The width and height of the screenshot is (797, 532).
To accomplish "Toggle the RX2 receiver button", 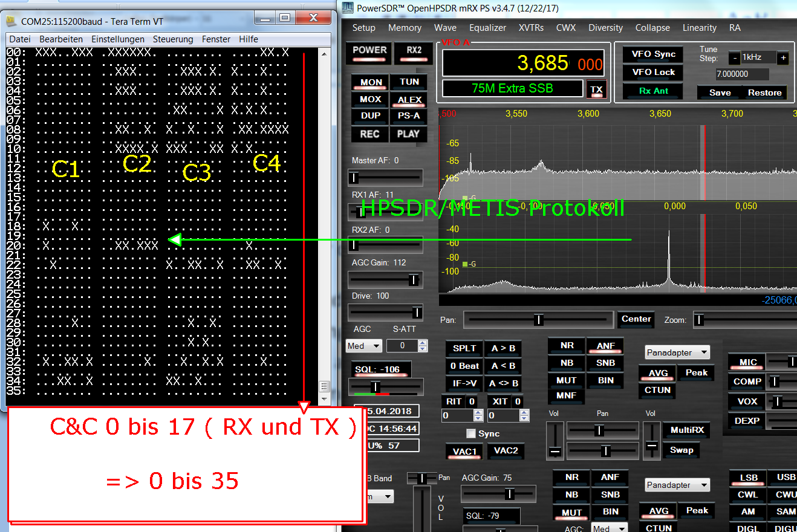I will [x=414, y=53].
